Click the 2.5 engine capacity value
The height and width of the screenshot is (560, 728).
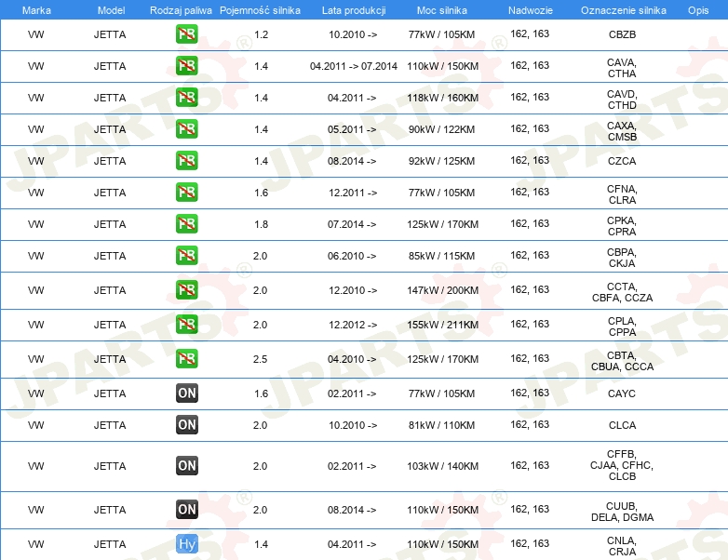260,359
